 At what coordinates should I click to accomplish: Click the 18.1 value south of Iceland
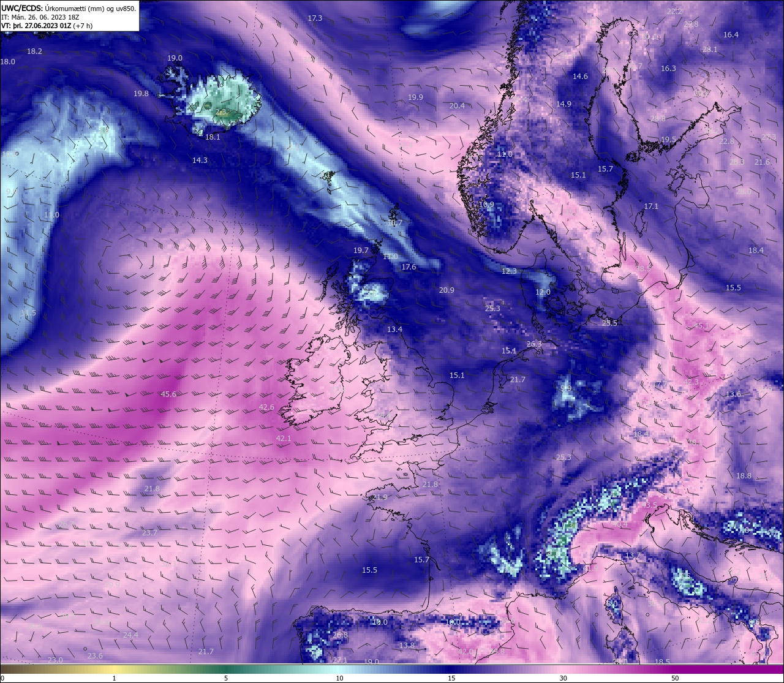(213, 137)
